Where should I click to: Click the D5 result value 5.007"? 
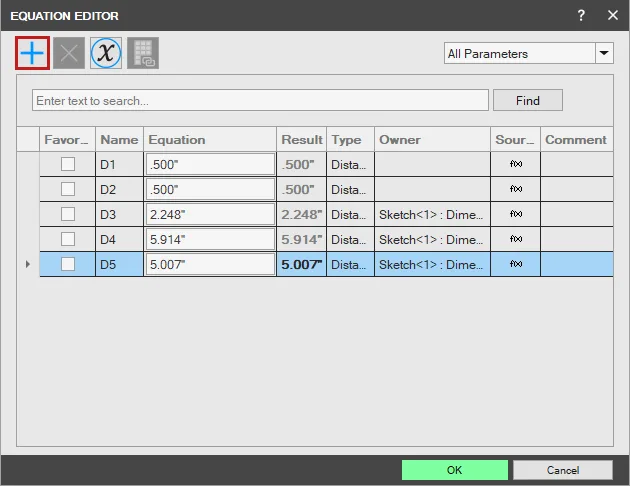[302, 264]
